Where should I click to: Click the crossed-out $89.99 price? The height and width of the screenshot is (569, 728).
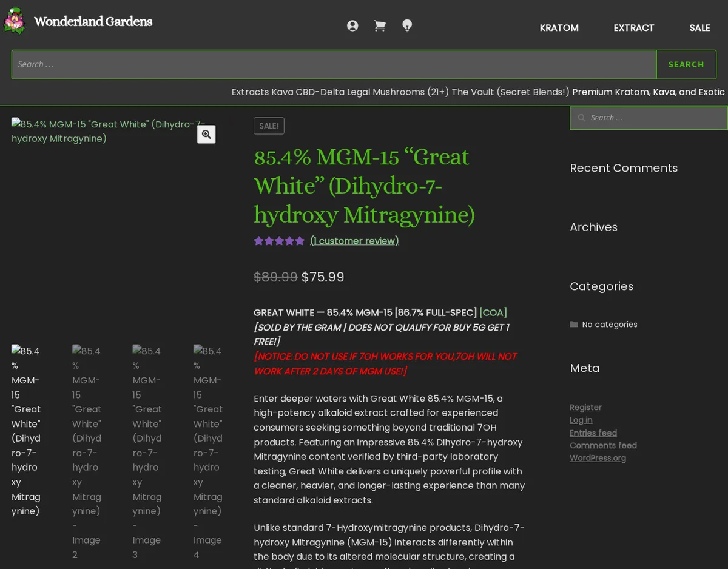click(x=275, y=277)
